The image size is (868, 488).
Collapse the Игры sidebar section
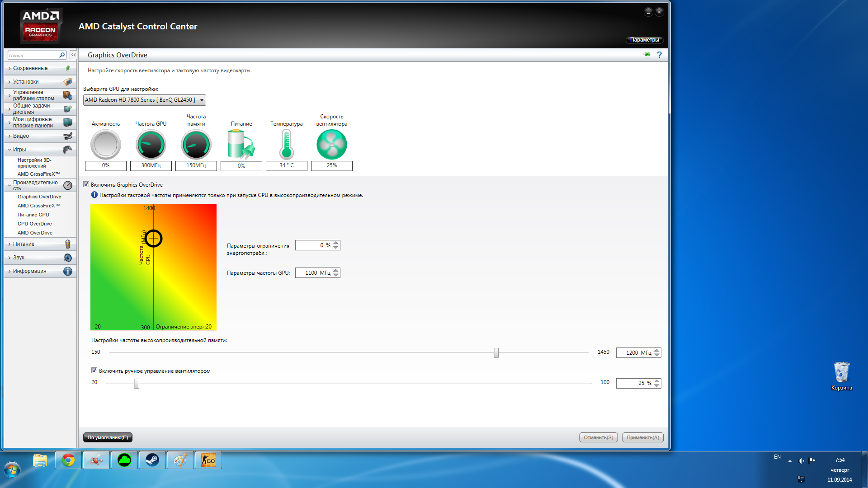tap(19, 150)
